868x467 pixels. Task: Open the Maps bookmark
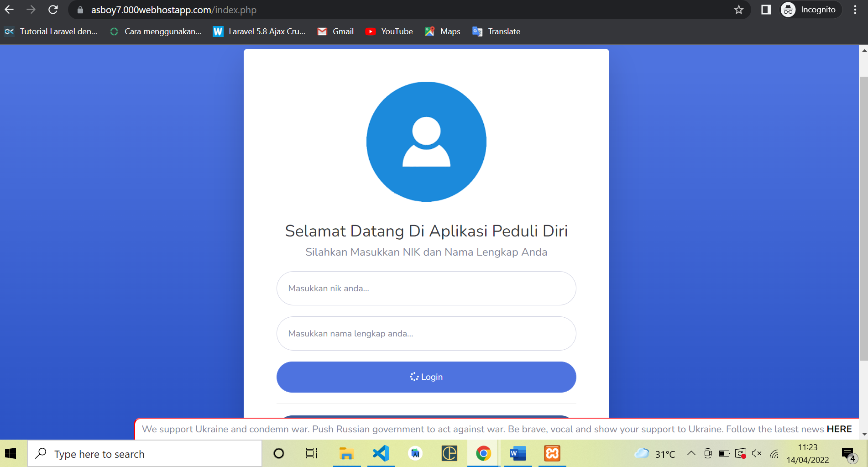pos(443,31)
